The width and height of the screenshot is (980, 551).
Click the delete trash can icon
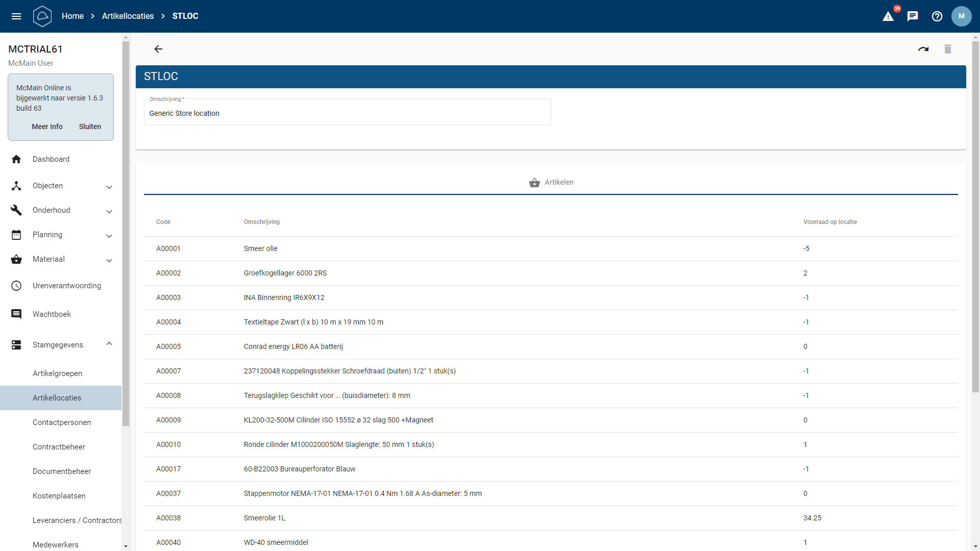pos(948,49)
